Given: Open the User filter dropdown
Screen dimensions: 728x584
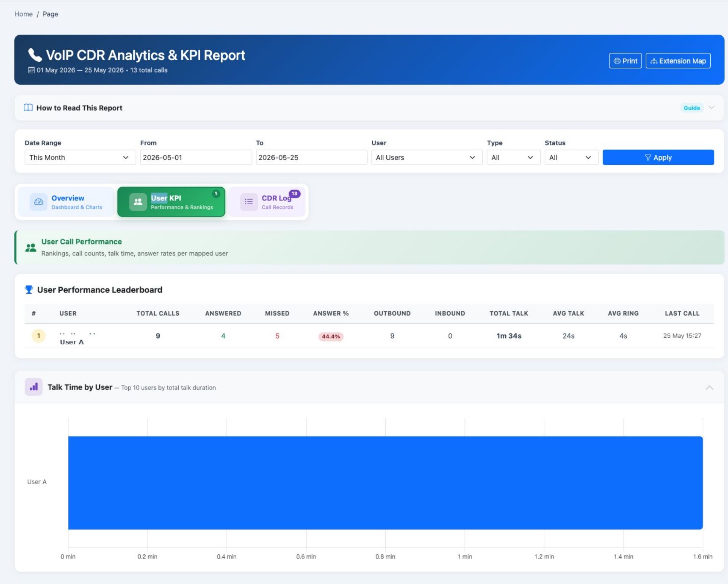Looking at the screenshot, I should pyautogui.click(x=426, y=157).
